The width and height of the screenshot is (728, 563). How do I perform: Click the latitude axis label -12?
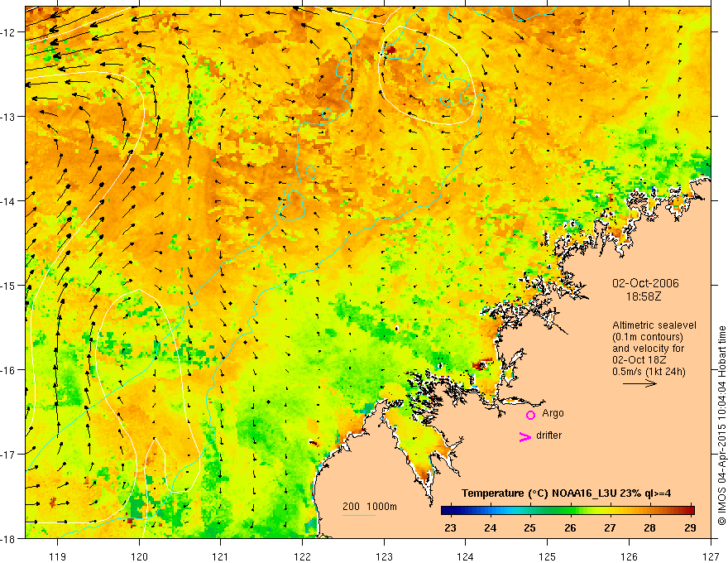pos(9,32)
